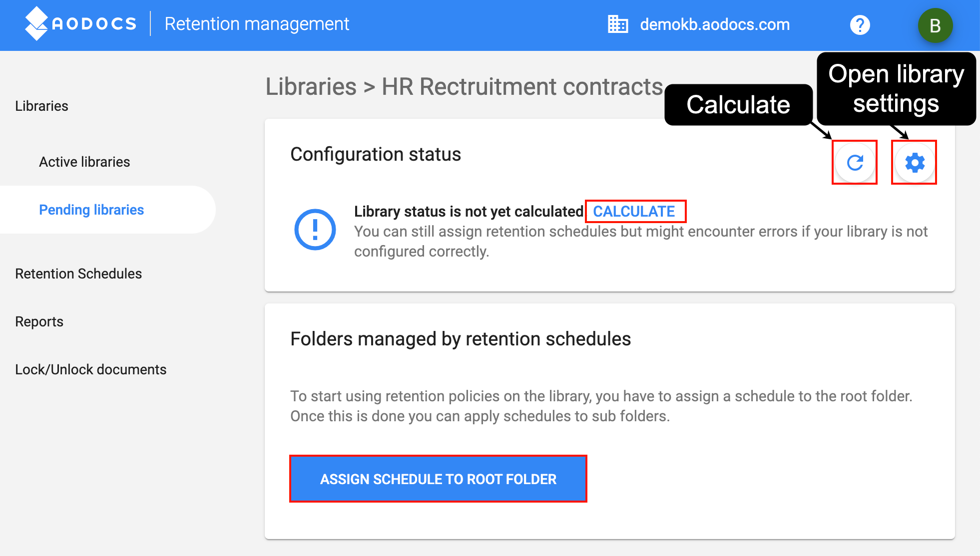
Task: Click the circular refresh Calculate icon
Action: coord(855,163)
